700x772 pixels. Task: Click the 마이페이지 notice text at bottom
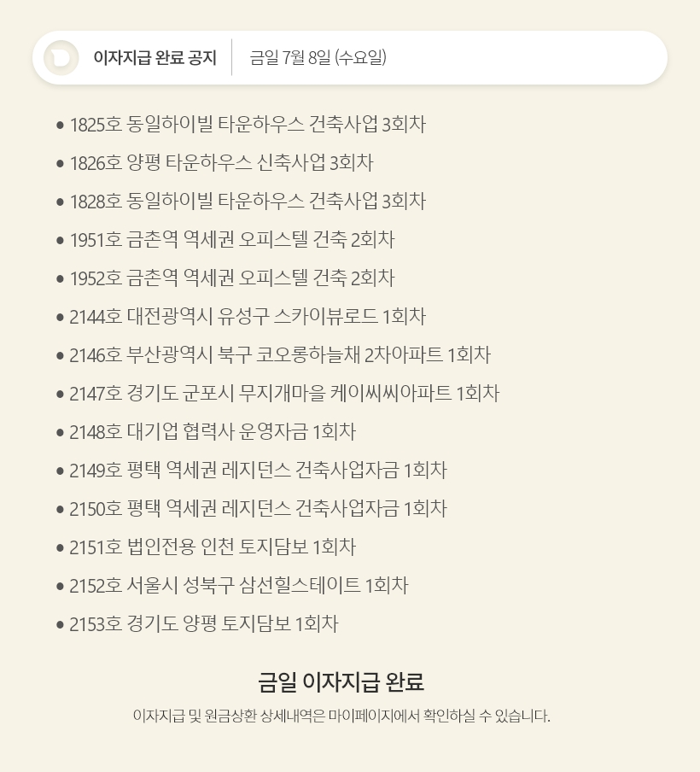click(341, 716)
